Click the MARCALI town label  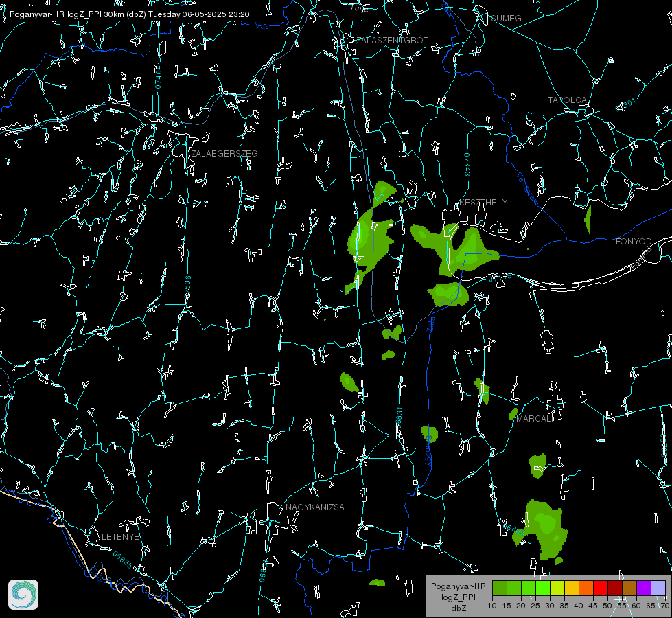point(535,419)
